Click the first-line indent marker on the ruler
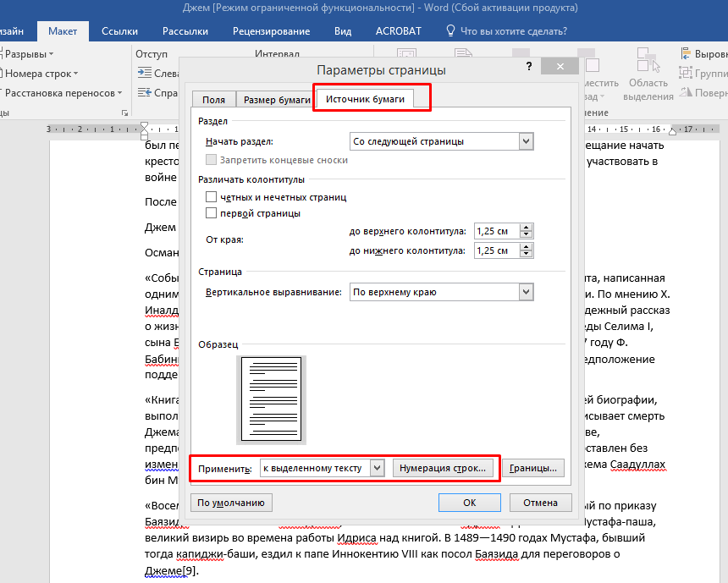 point(145,126)
